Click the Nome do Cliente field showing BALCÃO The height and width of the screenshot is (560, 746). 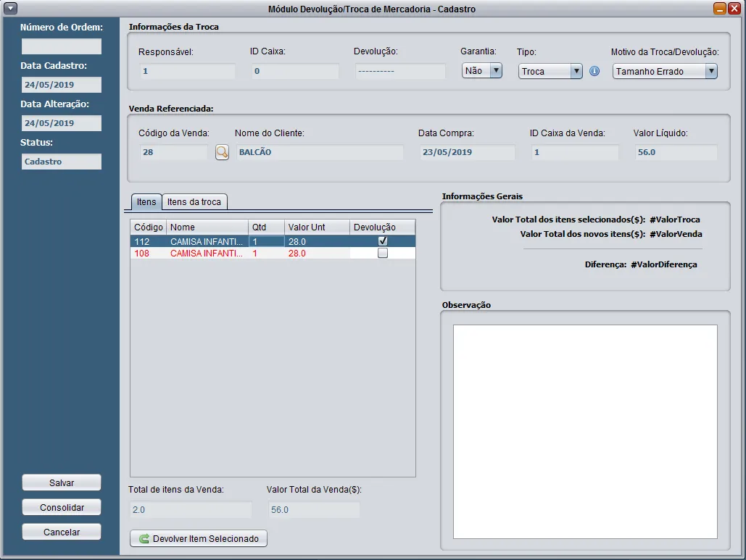point(319,152)
